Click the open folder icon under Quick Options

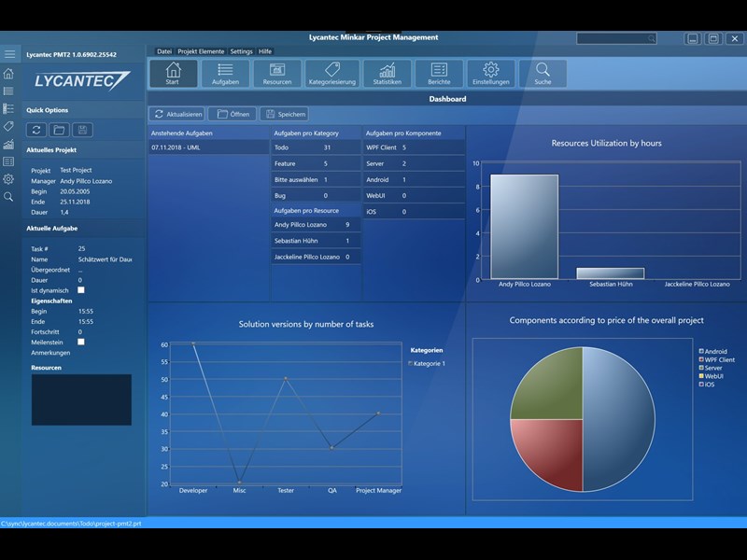[x=59, y=130]
